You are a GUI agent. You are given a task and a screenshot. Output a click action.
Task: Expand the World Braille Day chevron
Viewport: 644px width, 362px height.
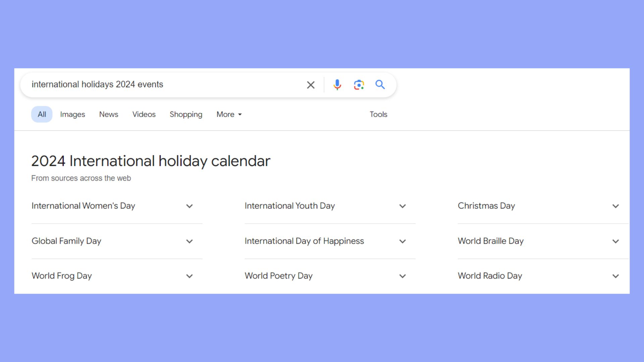[615, 241]
